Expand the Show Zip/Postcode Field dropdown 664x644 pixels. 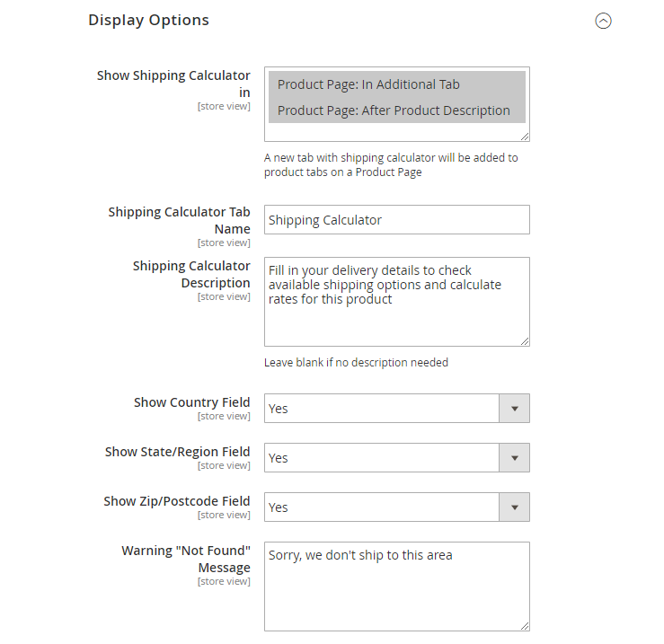pyautogui.click(x=396, y=507)
